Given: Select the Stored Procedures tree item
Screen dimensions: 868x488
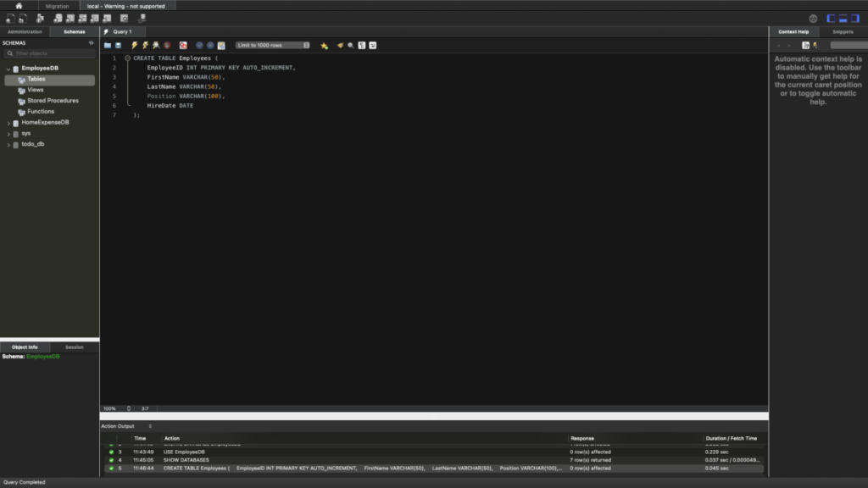Looking at the screenshot, I should point(53,101).
